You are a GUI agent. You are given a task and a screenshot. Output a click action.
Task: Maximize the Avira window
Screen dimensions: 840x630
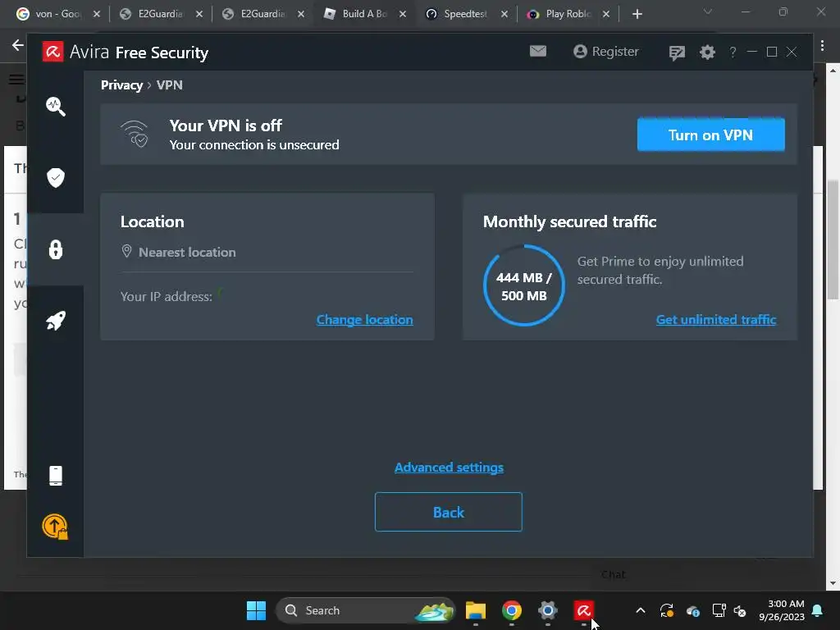771,52
